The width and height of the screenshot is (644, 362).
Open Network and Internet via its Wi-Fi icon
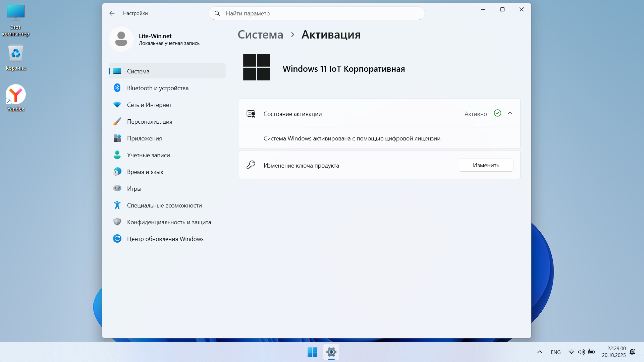(x=117, y=105)
